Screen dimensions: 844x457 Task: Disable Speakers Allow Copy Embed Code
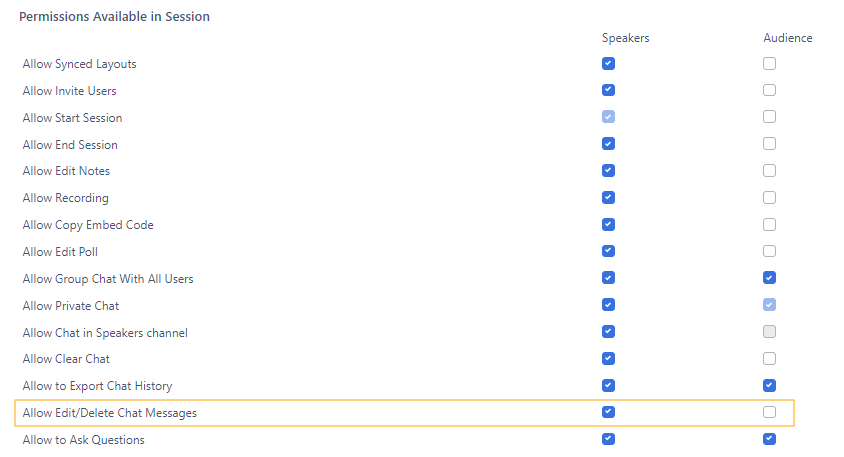pos(608,224)
